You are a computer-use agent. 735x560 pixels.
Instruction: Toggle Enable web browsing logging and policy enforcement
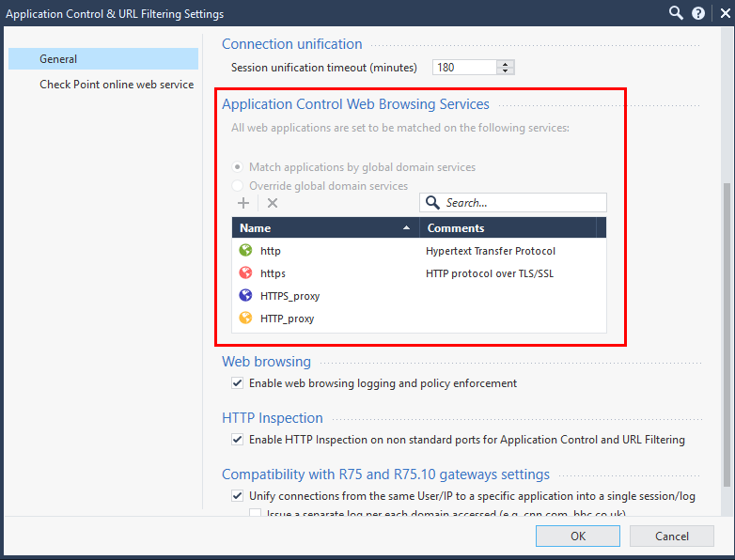[237, 382]
